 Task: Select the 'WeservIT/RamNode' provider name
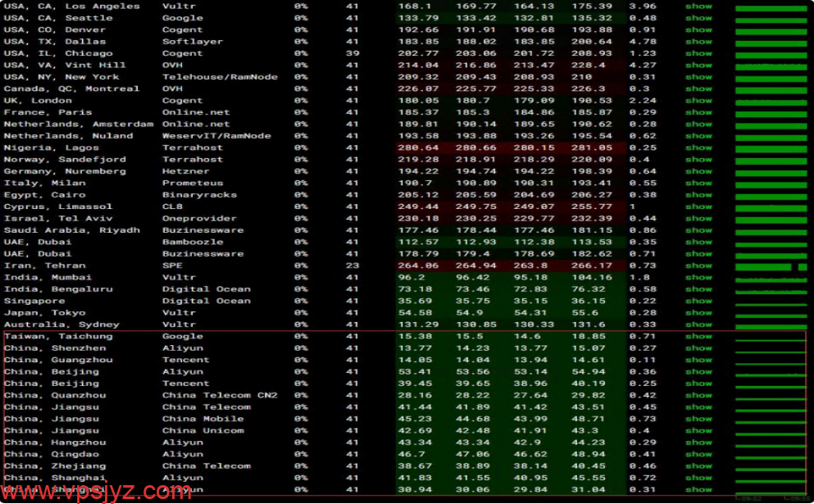coord(216,136)
